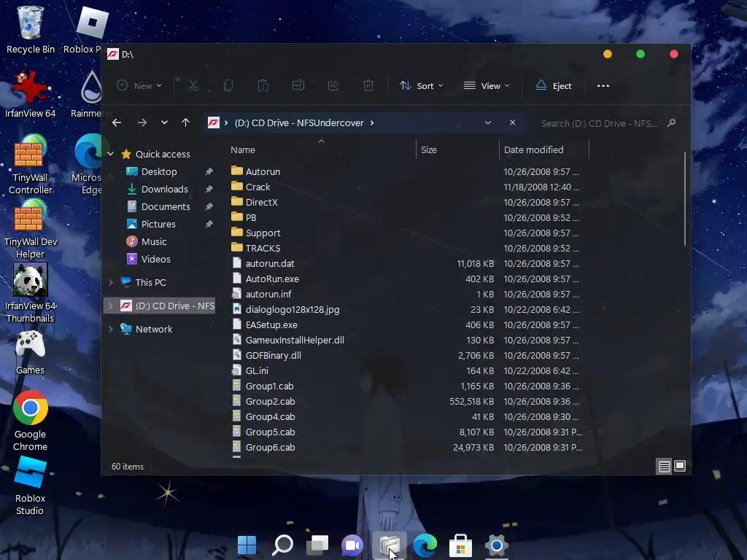Expand the D: CD Drive tree node
The height and width of the screenshot is (560, 747).
[111, 306]
